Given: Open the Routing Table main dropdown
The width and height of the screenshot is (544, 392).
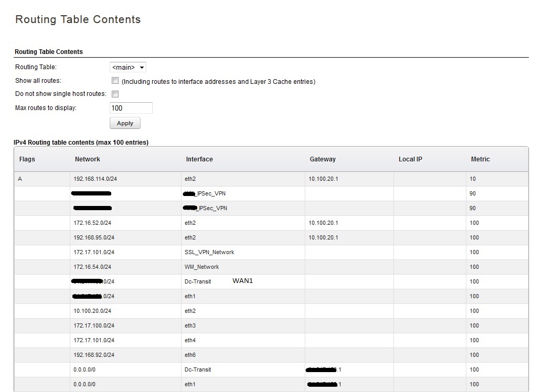Looking at the screenshot, I should (x=127, y=67).
